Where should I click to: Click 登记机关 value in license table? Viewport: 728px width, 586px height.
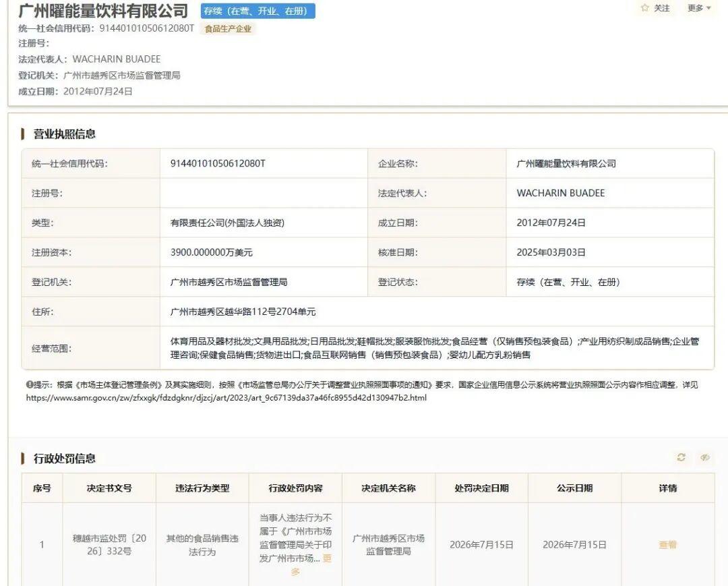(229, 283)
